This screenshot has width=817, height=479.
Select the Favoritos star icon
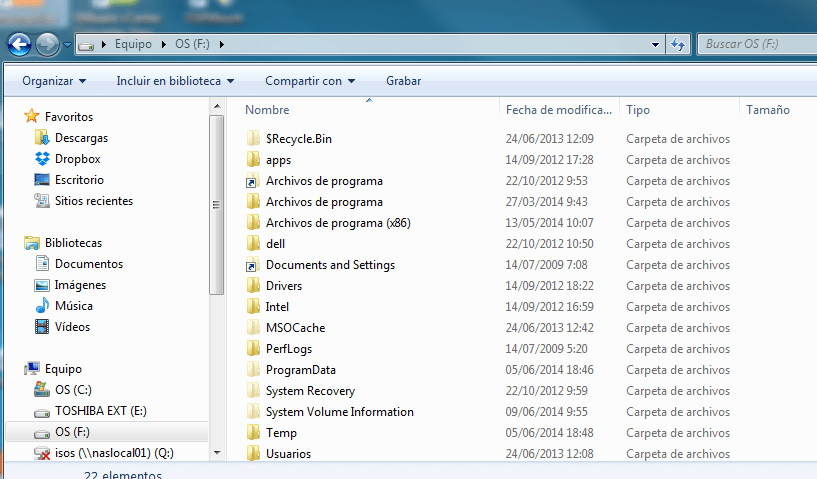click(x=32, y=116)
